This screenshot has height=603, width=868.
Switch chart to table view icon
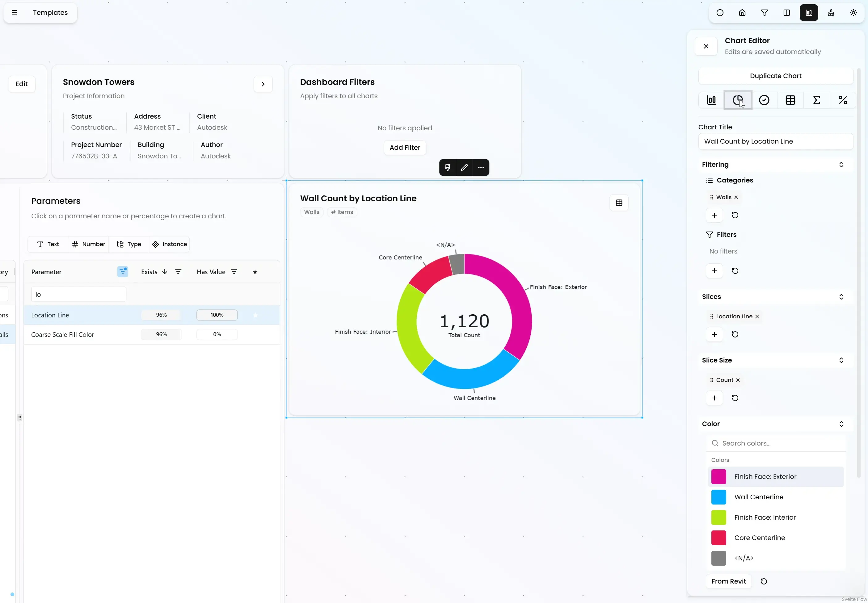click(x=619, y=203)
